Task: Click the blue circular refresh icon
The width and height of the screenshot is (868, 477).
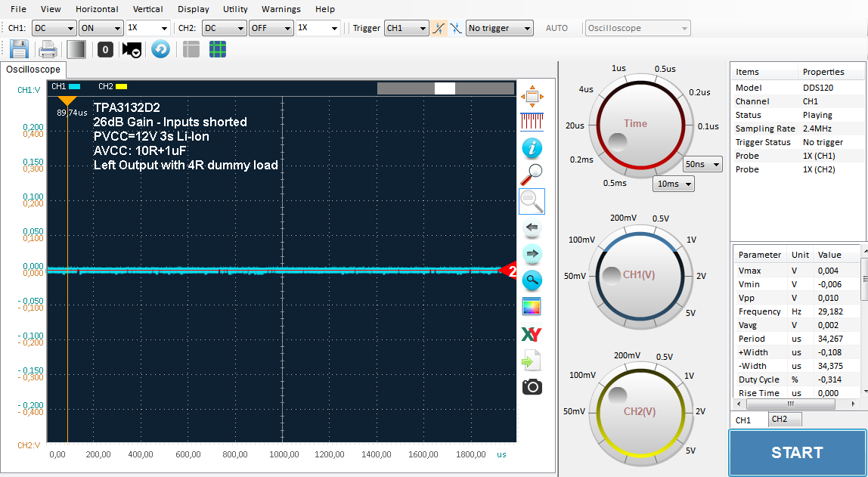Action: click(x=160, y=50)
